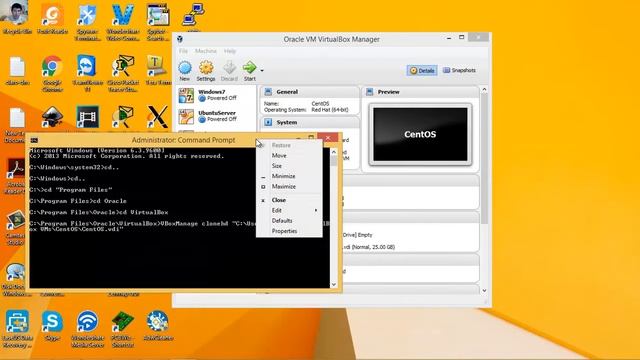Image resolution: width=640 pixels, height=360 pixels.
Task: Collapse the System section header
Action: [x=309, y=122]
